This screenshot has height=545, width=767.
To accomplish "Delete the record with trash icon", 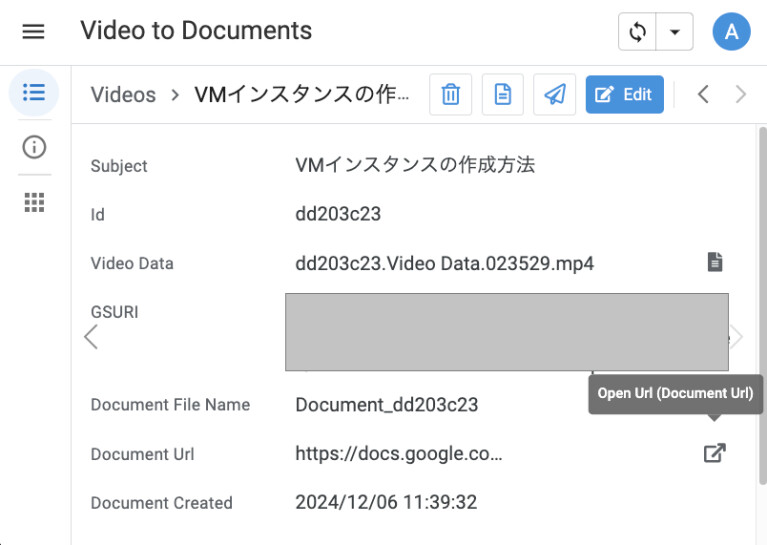I will pyautogui.click(x=451, y=95).
